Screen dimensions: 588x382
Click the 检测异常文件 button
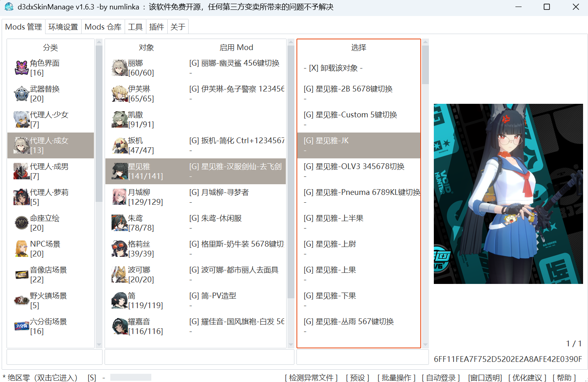coord(311,377)
